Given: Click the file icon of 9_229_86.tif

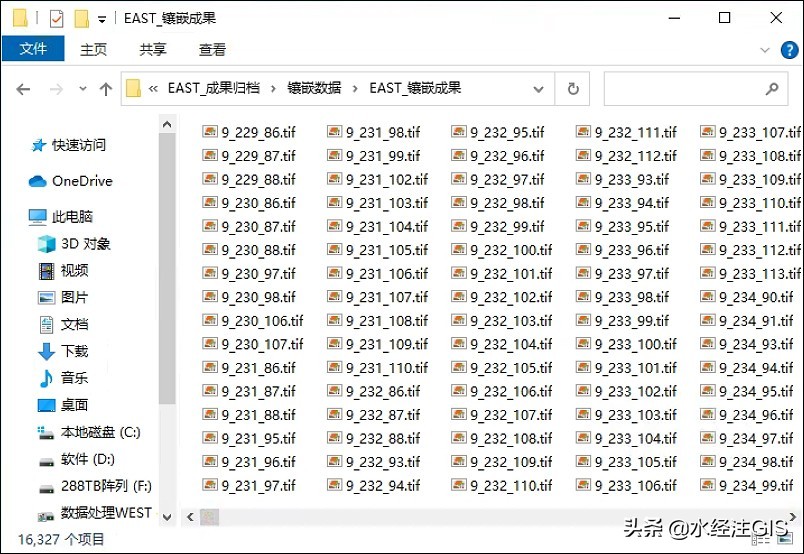Looking at the screenshot, I should pos(210,132).
